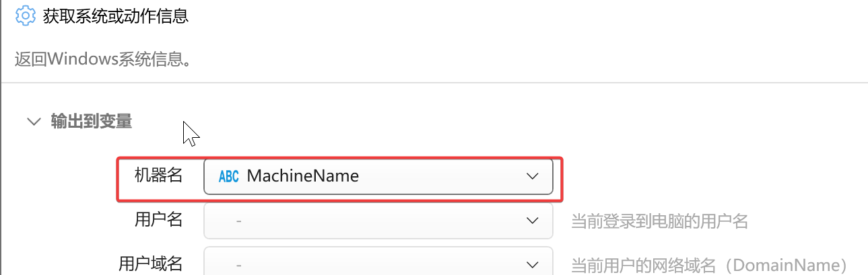Click the horizontal divider below the description
The image size is (868, 275).
pyautogui.click(x=434, y=83)
